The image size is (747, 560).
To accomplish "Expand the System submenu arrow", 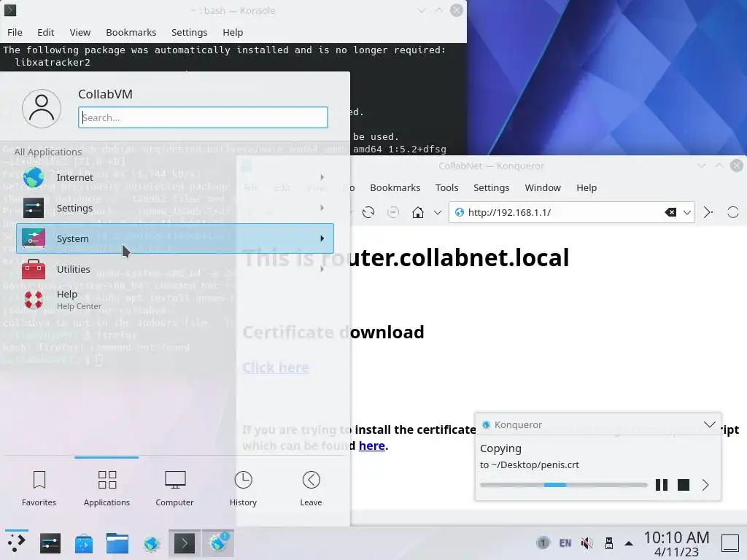I will coord(322,238).
